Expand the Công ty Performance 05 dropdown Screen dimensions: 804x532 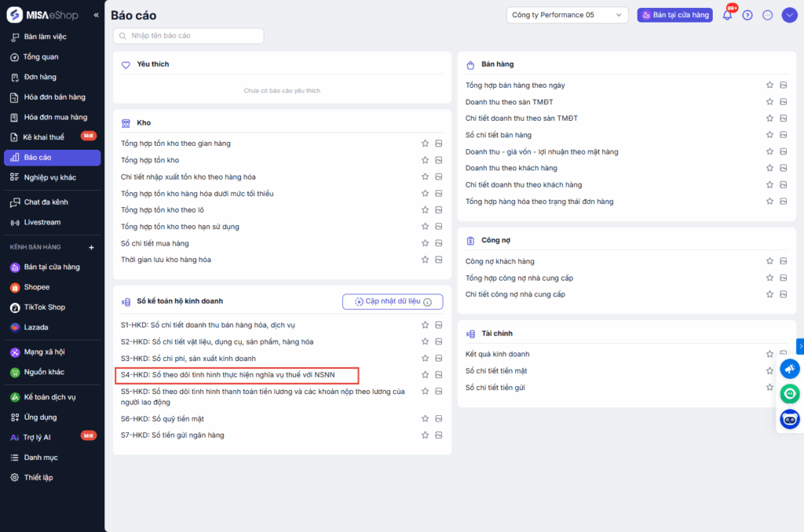click(568, 15)
